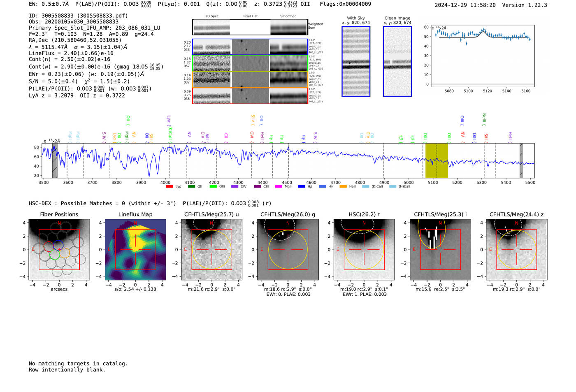Open the Fiber Positions image panel
The image size is (576, 392).
click(59, 249)
